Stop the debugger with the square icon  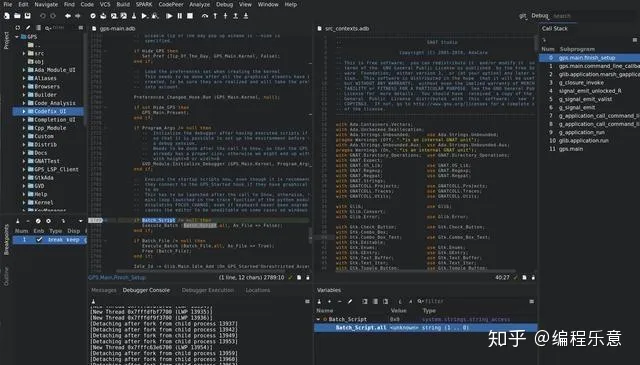pyautogui.click(x=190, y=16)
